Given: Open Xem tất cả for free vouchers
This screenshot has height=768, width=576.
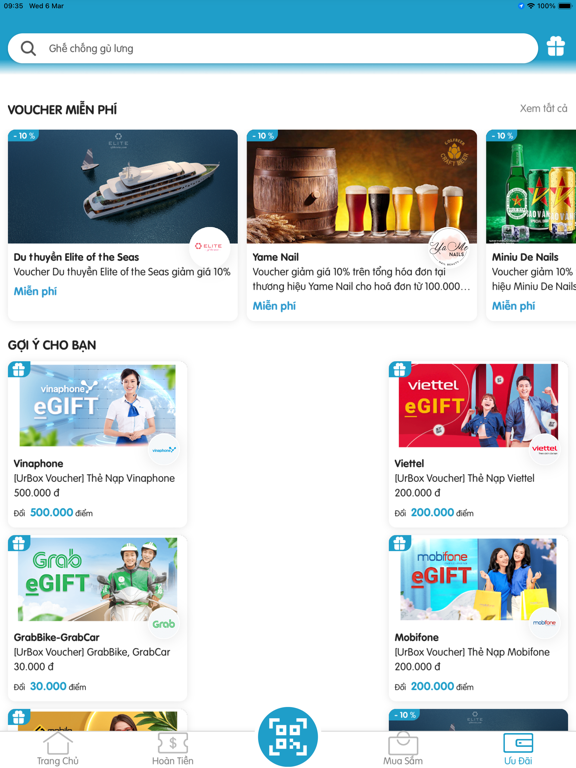Looking at the screenshot, I should pos(543,108).
